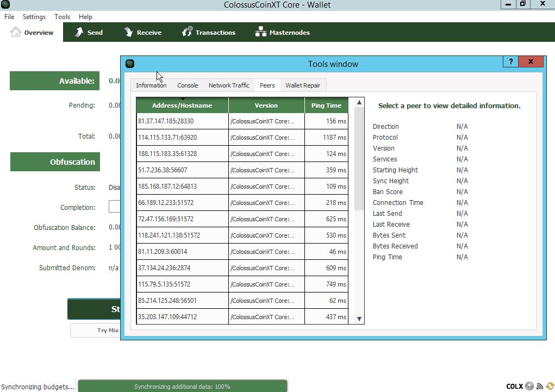
Task: Switch to the Information tab
Action: click(x=151, y=85)
